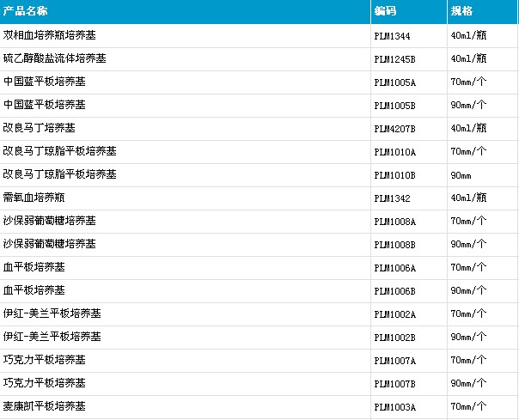Click product code PLM1002B
This screenshot has height=420, width=519.
[x=395, y=338]
